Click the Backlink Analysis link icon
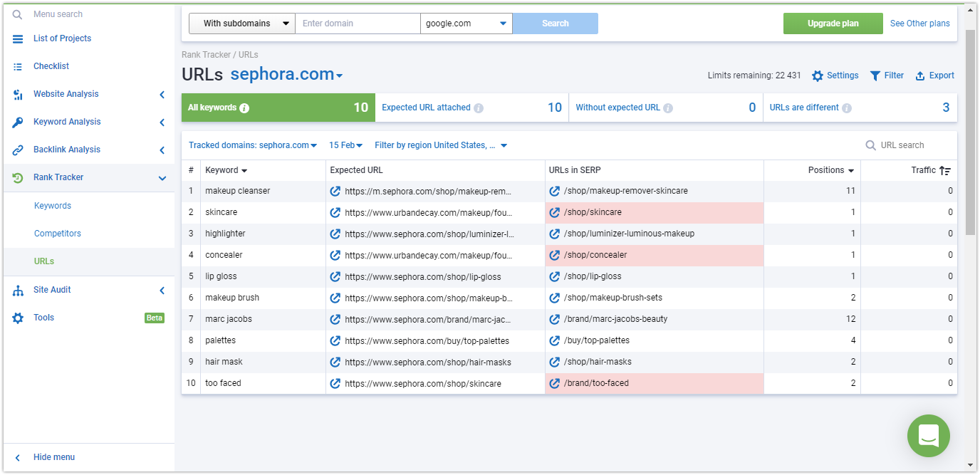Screen dimensions: 980x475 tap(18, 150)
